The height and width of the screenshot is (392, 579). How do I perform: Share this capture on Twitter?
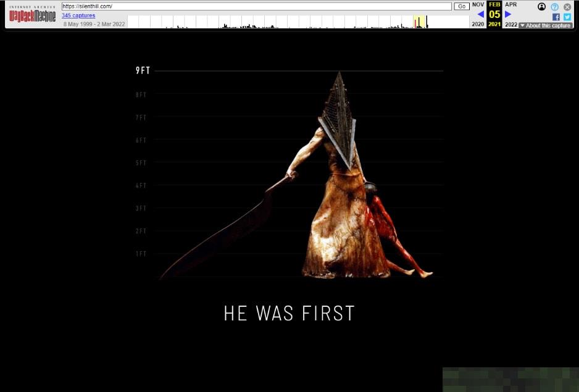tap(567, 17)
